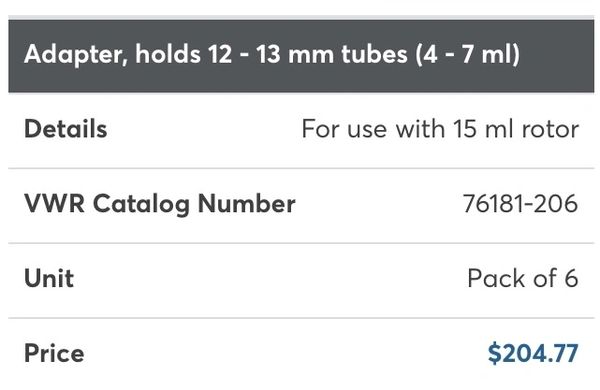Click the word 'Number' in catalog label
The width and height of the screenshot is (600, 390).
coord(246,203)
